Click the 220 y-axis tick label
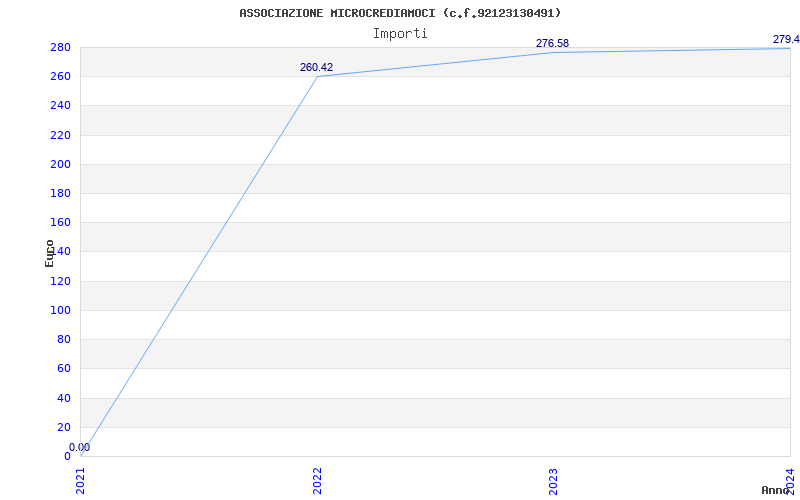Image resolution: width=800 pixels, height=500 pixels. click(60, 135)
